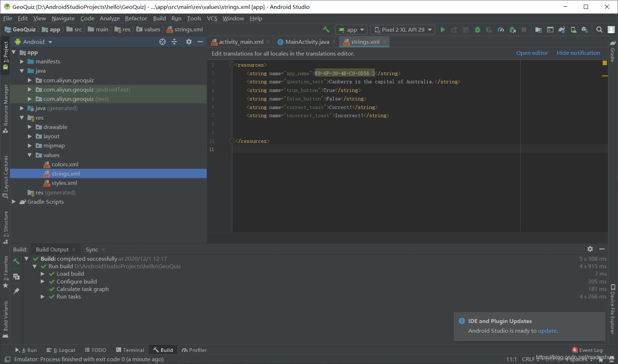Toggle the Structure tool window

[5, 228]
